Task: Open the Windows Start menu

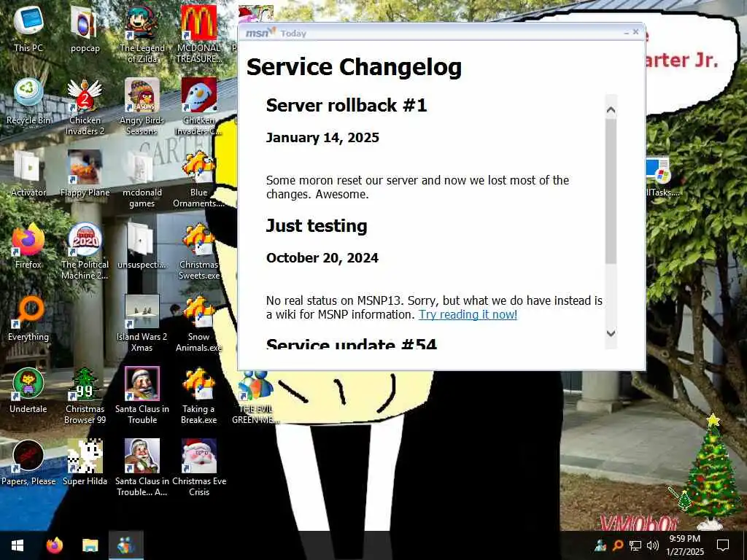Action: pos(18,545)
